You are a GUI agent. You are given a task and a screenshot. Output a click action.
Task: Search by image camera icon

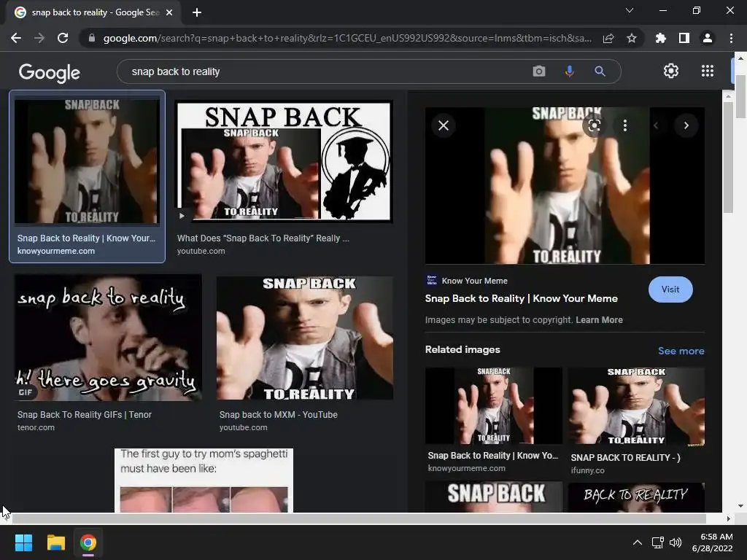539,71
